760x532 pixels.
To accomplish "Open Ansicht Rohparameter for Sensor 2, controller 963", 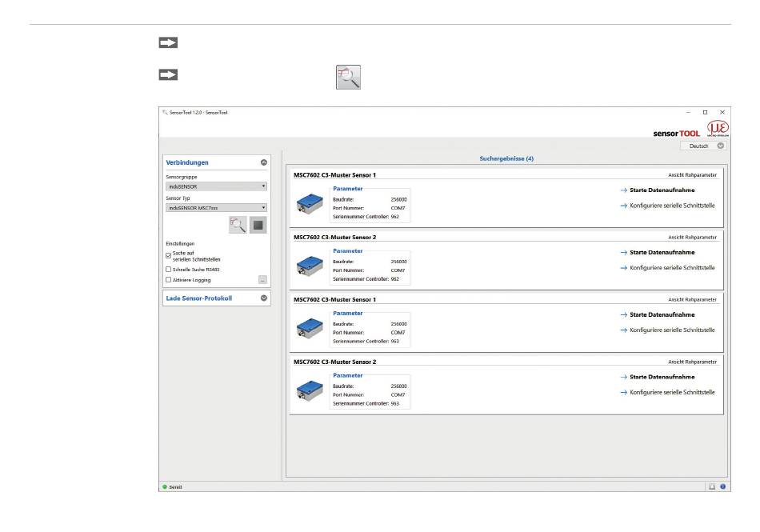I will point(692,362).
